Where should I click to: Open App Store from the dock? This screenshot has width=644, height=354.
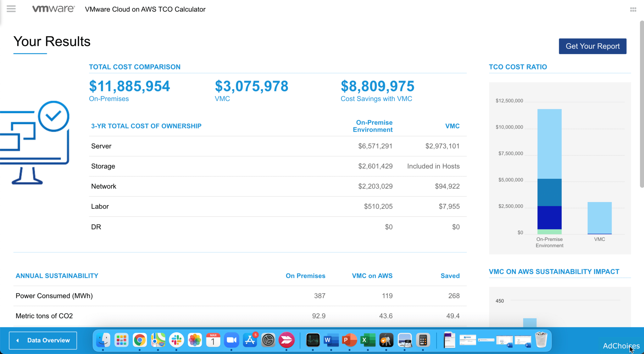250,340
